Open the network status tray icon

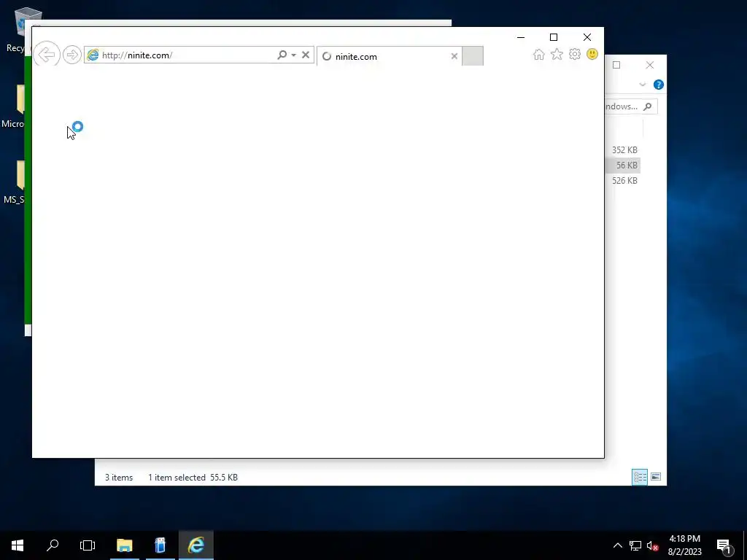point(635,545)
